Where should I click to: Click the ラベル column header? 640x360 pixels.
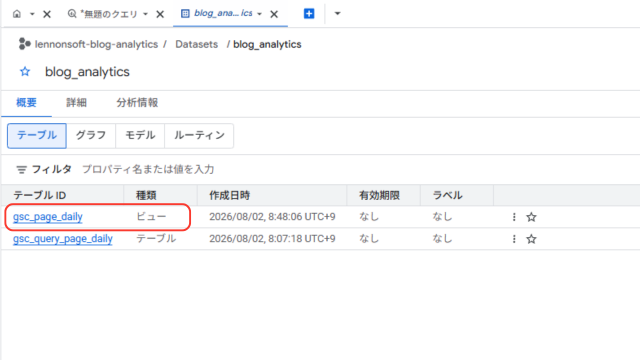(x=447, y=195)
